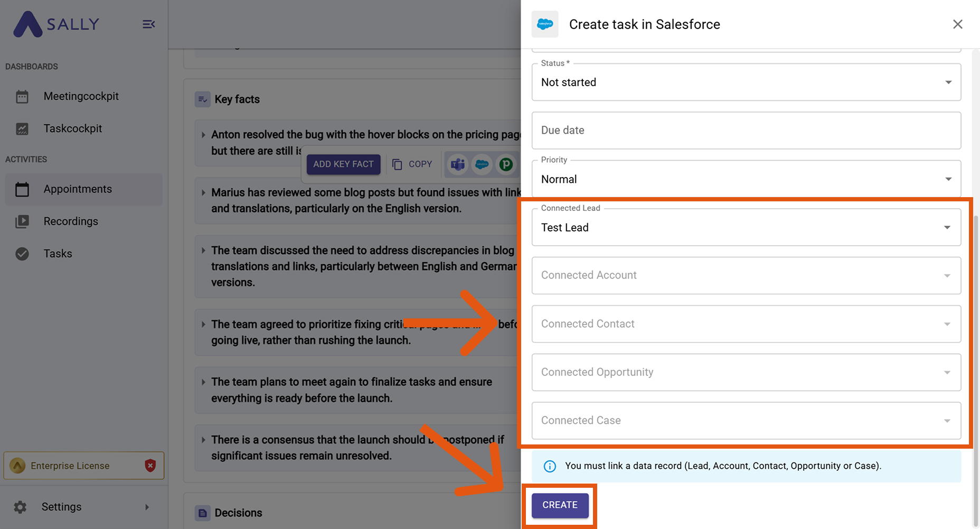
Task: Close the Create task in Salesforce panel
Action: pyautogui.click(x=957, y=24)
